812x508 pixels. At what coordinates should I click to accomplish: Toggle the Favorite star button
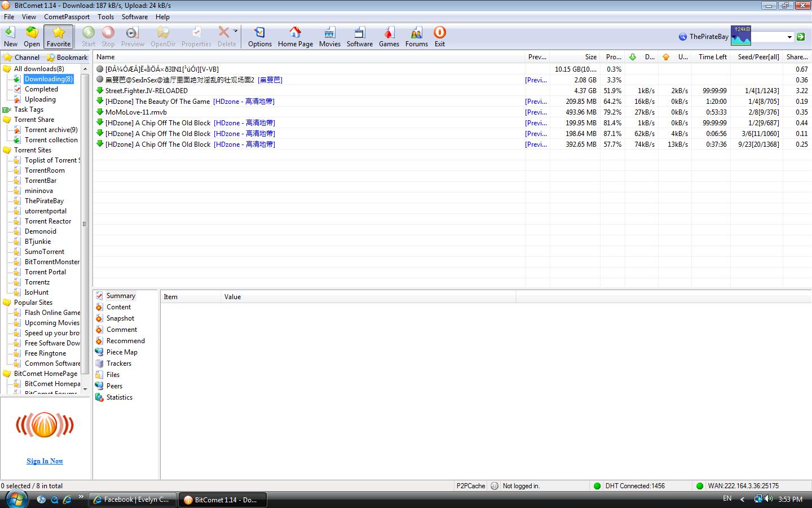click(59, 36)
